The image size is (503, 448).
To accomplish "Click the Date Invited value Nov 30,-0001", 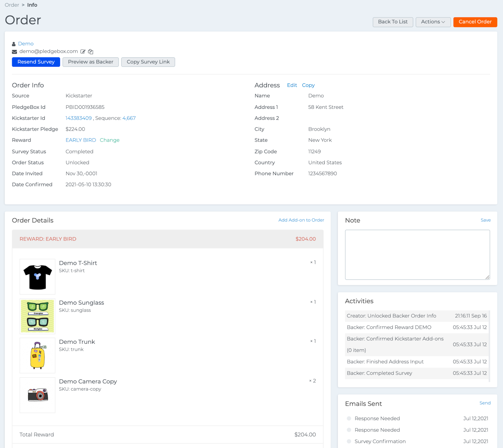I will [x=81, y=174].
